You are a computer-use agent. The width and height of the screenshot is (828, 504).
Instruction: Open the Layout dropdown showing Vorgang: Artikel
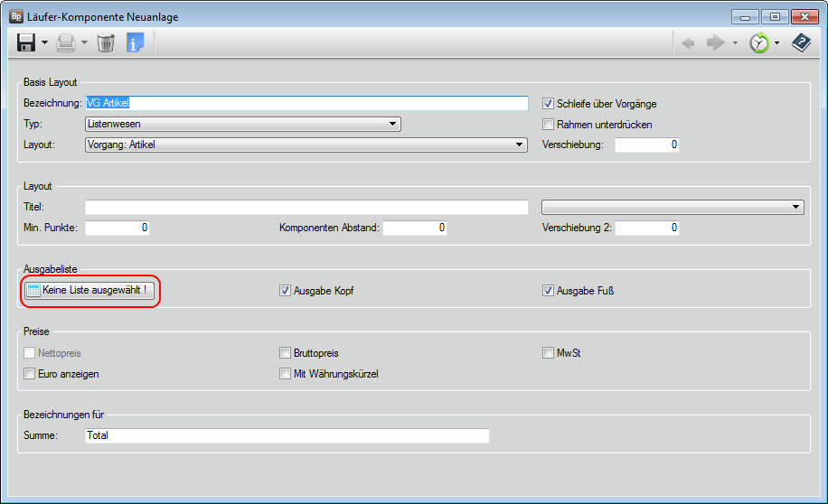[x=306, y=145]
